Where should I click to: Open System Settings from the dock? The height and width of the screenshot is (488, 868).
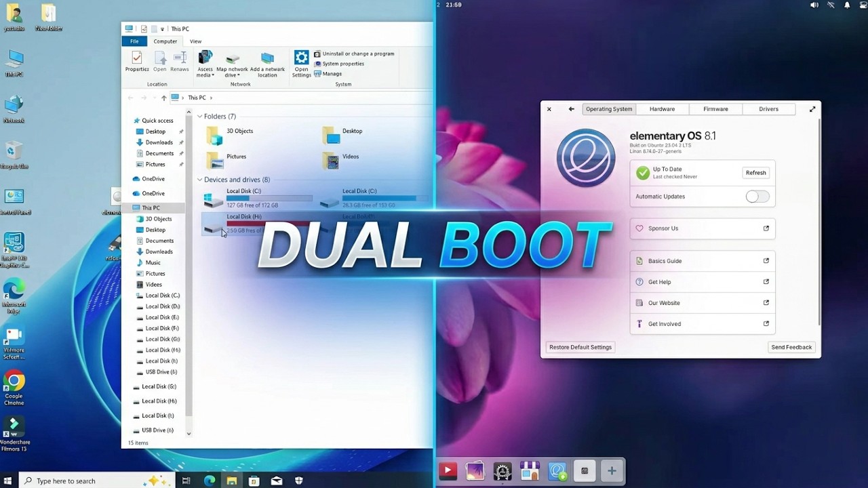tap(502, 470)
